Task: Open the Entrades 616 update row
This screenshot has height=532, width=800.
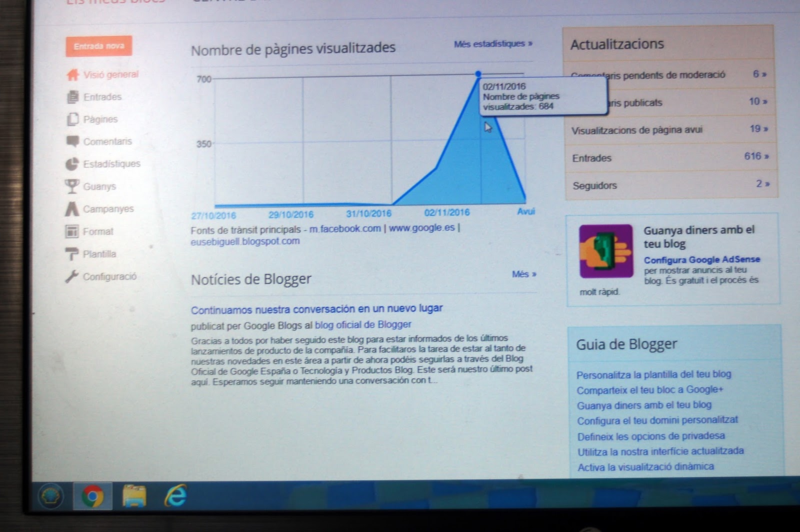Action: pos(670,157)
